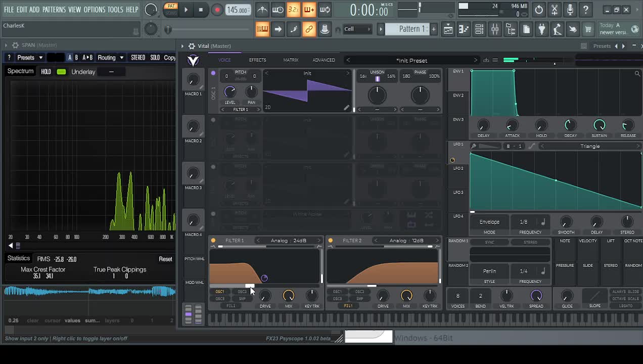
Task: Open the Vital plugin gear icon
Action: tap(192, 46)
